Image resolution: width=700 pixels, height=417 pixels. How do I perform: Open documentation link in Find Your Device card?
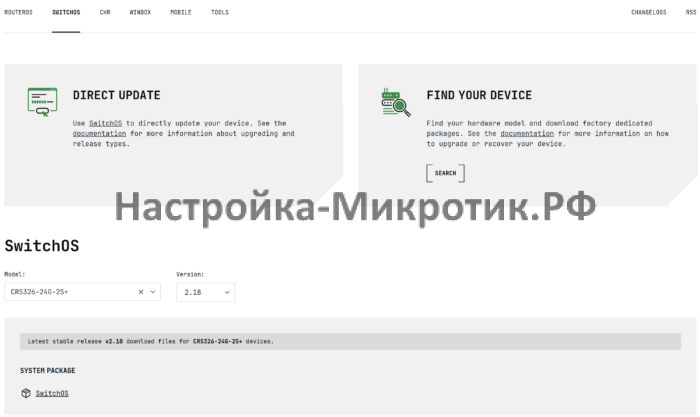[527, 133]
